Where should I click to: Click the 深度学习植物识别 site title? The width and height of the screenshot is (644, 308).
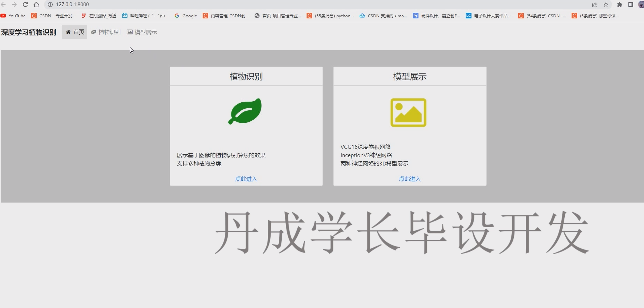point(29,32)
